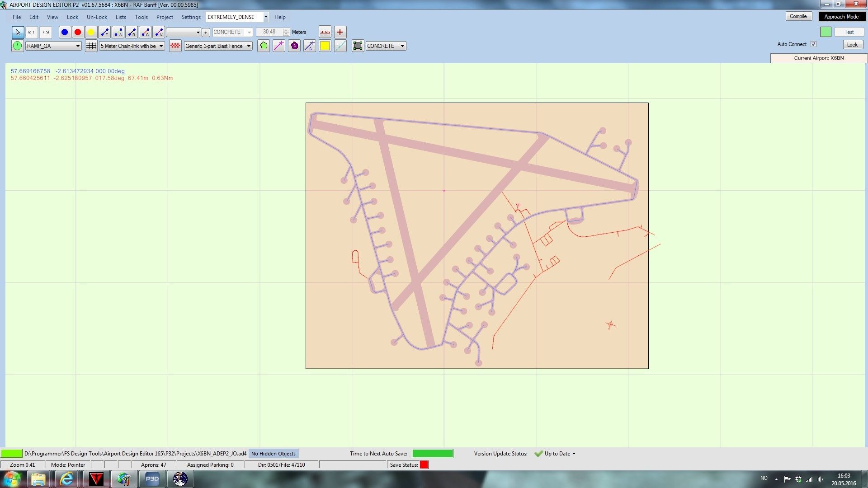
Task: Open the empty combo box next to link tools
Action: [x=184, y=32]
